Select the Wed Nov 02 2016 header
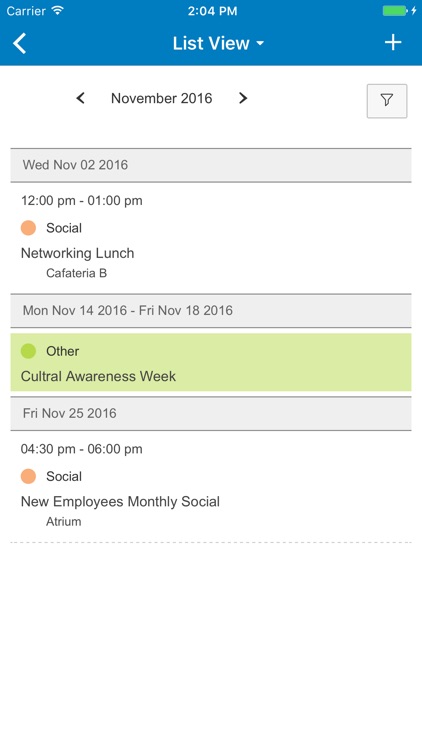Image resolution: width=422 pixels, height=750 pixels. (211, 165)
